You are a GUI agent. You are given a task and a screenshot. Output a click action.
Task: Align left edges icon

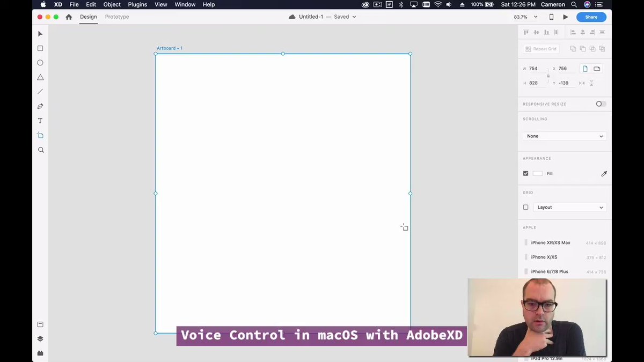pos(573,32)
